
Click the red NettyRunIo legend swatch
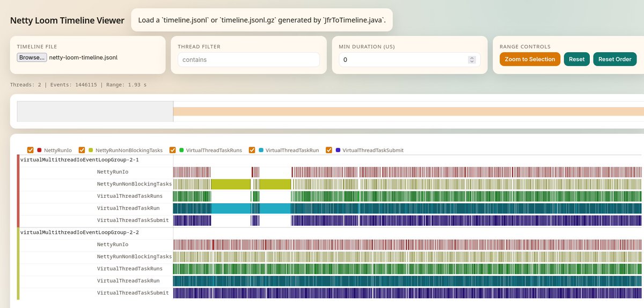click(x=39, y=151)
